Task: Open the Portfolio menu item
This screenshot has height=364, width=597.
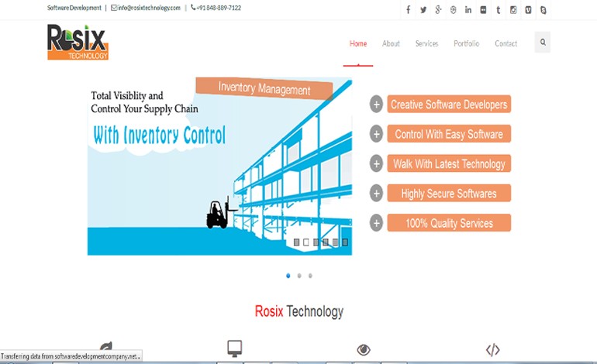Action: pyautogui.click(x=467, y=43)
